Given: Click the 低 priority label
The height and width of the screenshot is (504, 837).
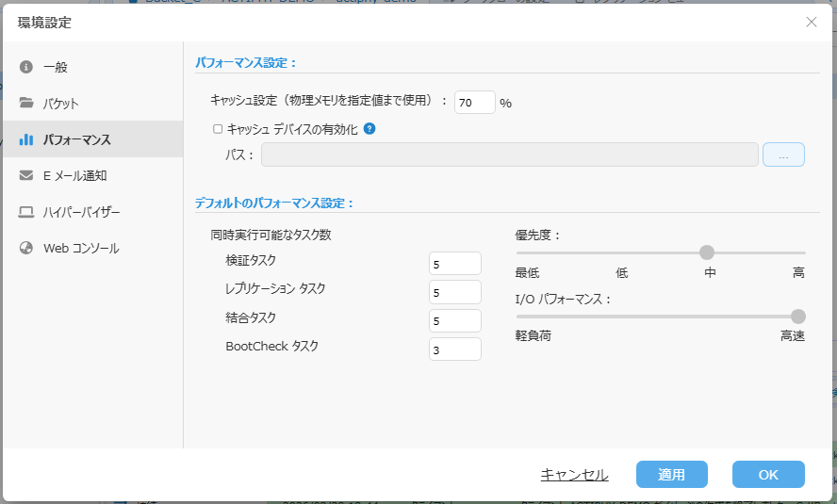Looking at the screenshot, I should (622, 273).
